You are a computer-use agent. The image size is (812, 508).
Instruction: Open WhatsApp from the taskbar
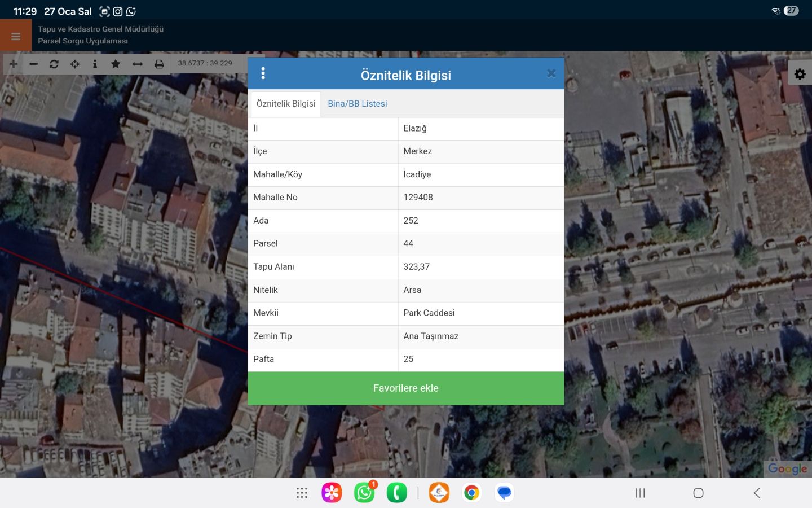pos(364,493)
